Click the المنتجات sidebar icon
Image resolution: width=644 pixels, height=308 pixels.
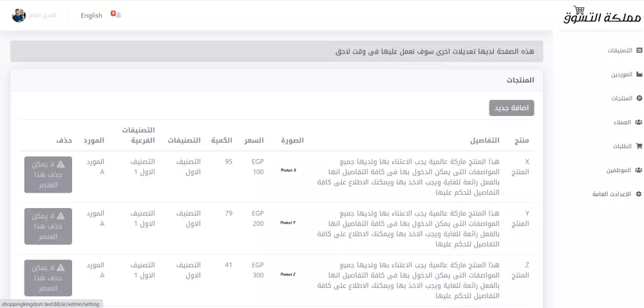click(x=639, y=98)
